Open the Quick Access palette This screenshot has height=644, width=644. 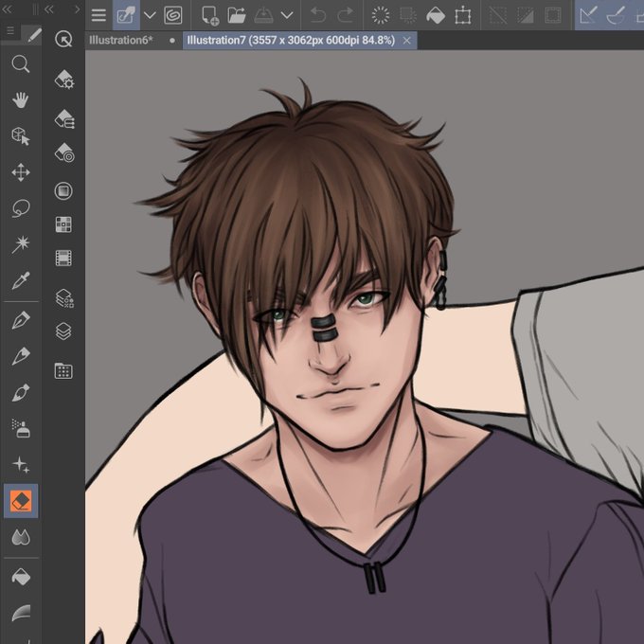click(63, 40)
